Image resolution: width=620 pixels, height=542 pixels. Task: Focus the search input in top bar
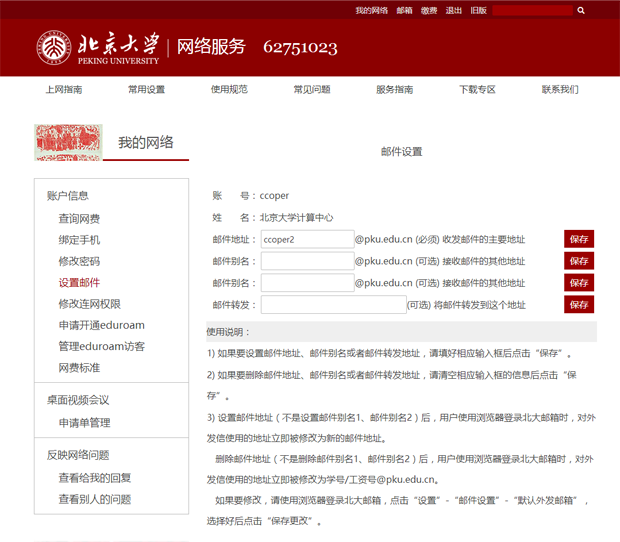(532, 10)
